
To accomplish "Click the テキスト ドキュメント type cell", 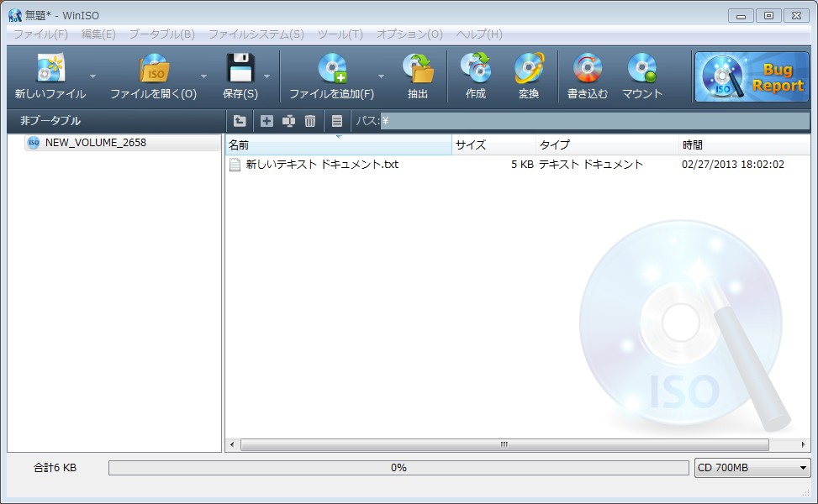I will click(x=590, y=165).
